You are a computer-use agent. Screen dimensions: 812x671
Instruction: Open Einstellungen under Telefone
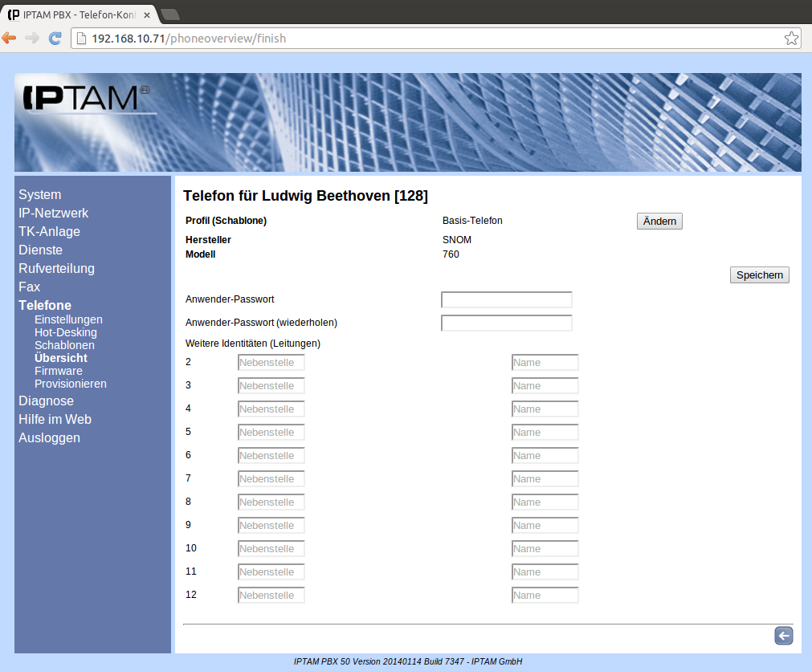tap(68, 319)
